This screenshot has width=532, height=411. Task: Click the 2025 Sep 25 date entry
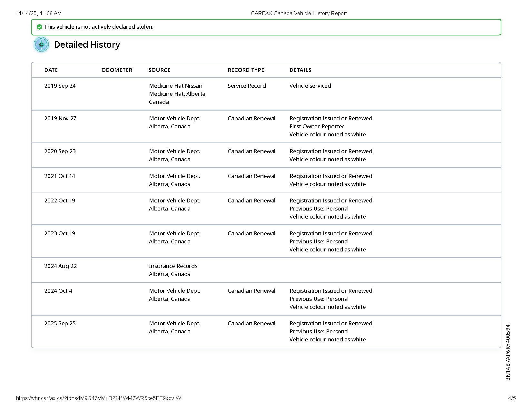tap(60, 323)
